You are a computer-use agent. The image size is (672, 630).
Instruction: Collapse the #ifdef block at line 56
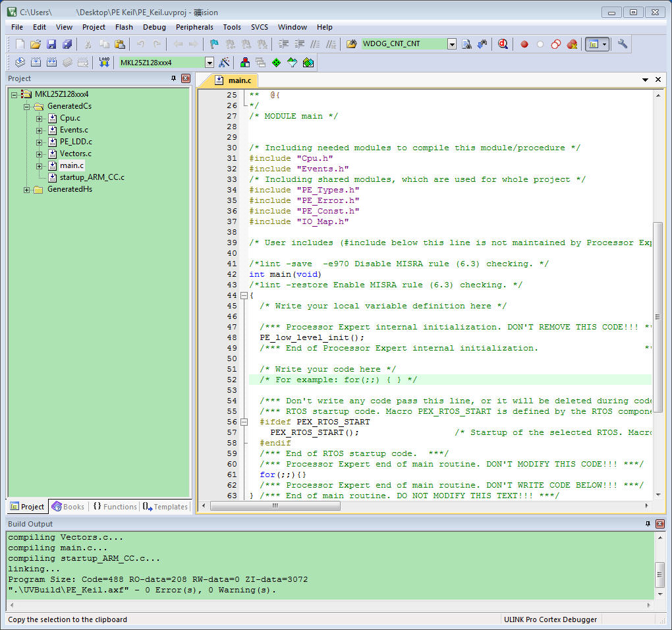(x=244, y=422)
